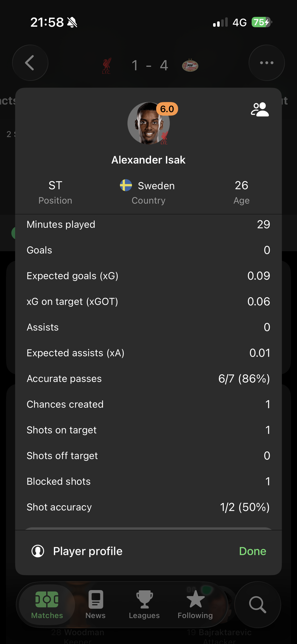Tap the Accurate passes stat row
The image size is (297, 644).
pos(148,378)
